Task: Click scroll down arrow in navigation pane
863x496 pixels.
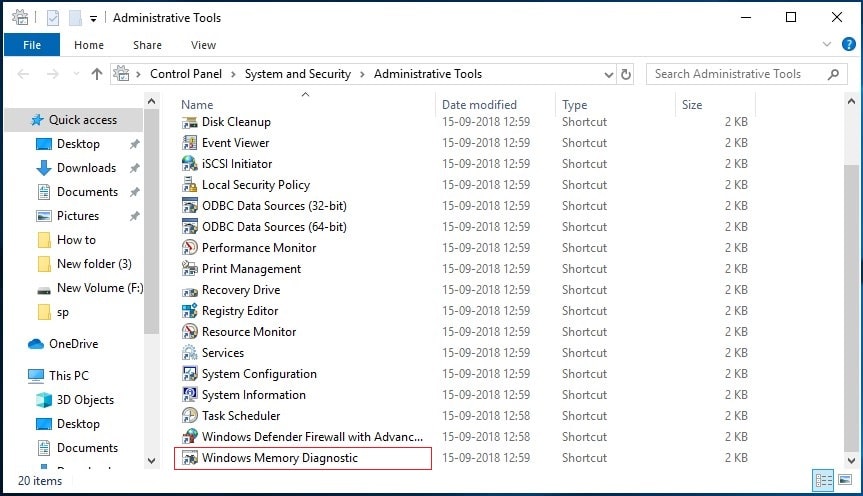Action: tap(151, 461)
